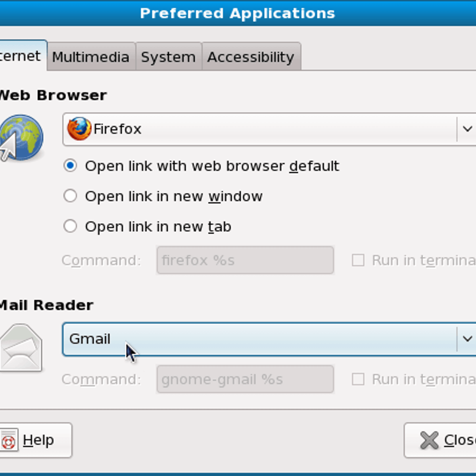Click the 'Preferred Applications' title bar
476x476 pixels.
tap(237, 13)
